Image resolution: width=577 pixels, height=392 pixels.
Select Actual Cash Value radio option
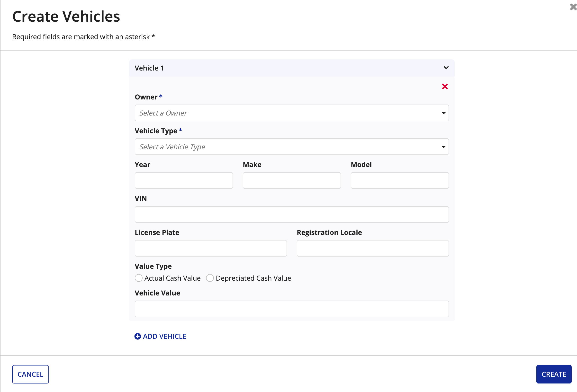pyautogui.click(x=139, y=278)
